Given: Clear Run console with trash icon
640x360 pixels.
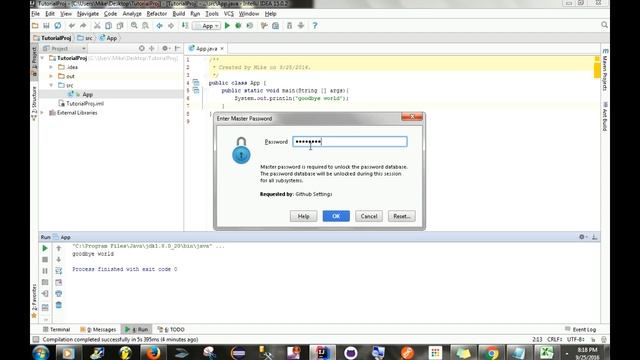Looking at the screenshot, I should (59, 305).
